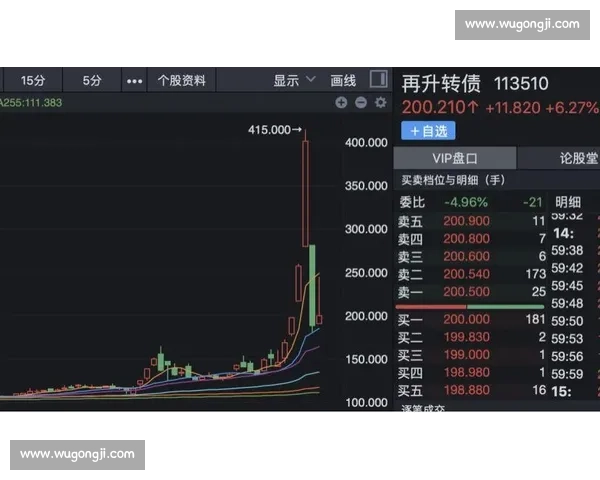Click the 59:59 trade time entry
The width and height of the screenshot is (600, 480).
click(x=567, y=374)
